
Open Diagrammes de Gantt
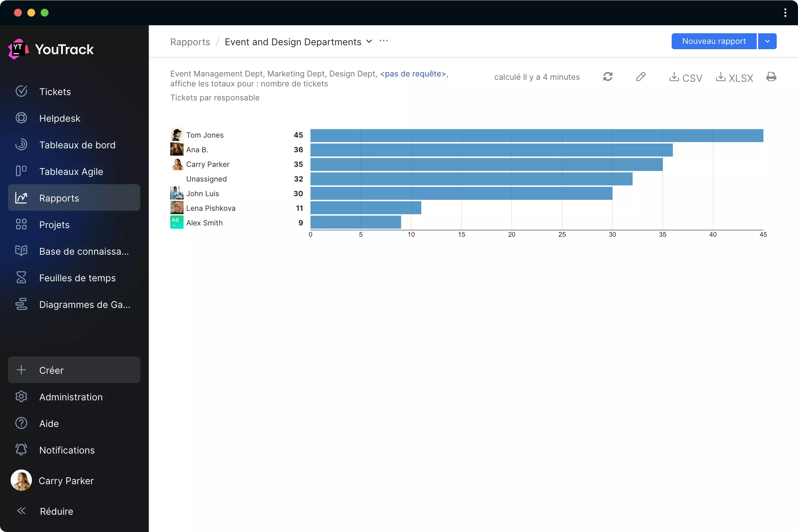pyautogui.click(x=85, y=304)
